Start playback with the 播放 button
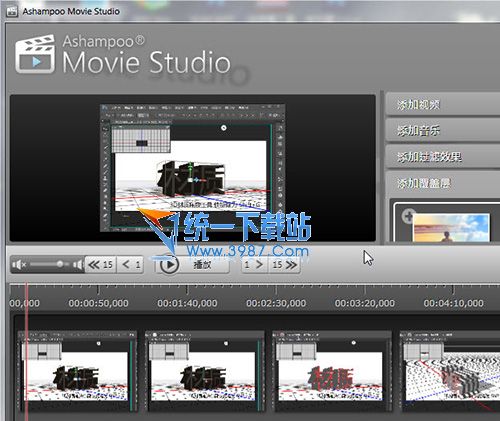Screen dimensions: 500x421 [192, 265]
